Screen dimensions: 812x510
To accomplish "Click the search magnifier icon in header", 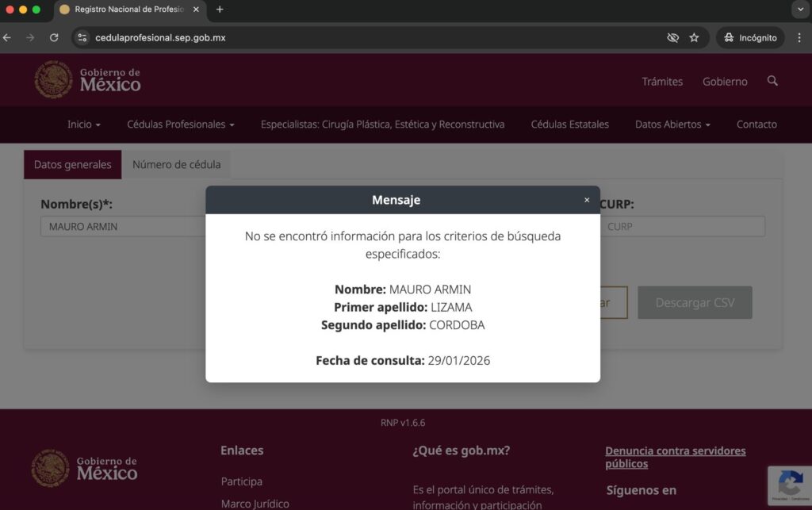I will pyautogui.click(x=772, y=81).
